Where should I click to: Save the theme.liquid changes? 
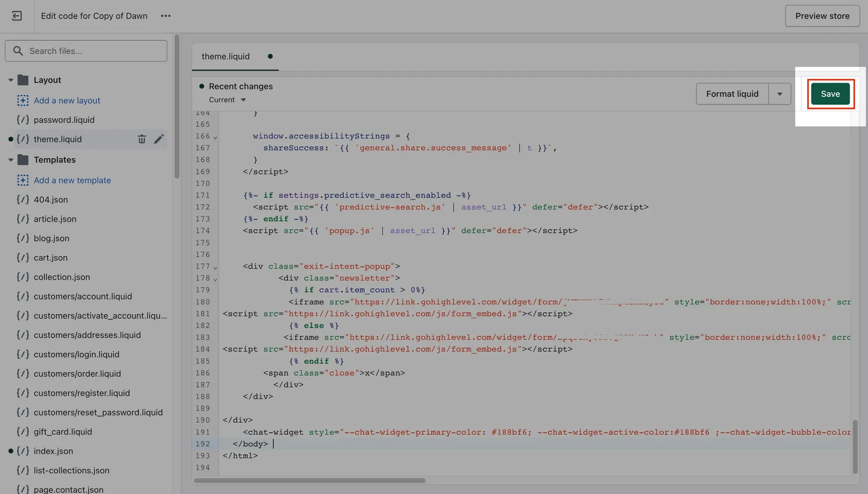(830, 94)
